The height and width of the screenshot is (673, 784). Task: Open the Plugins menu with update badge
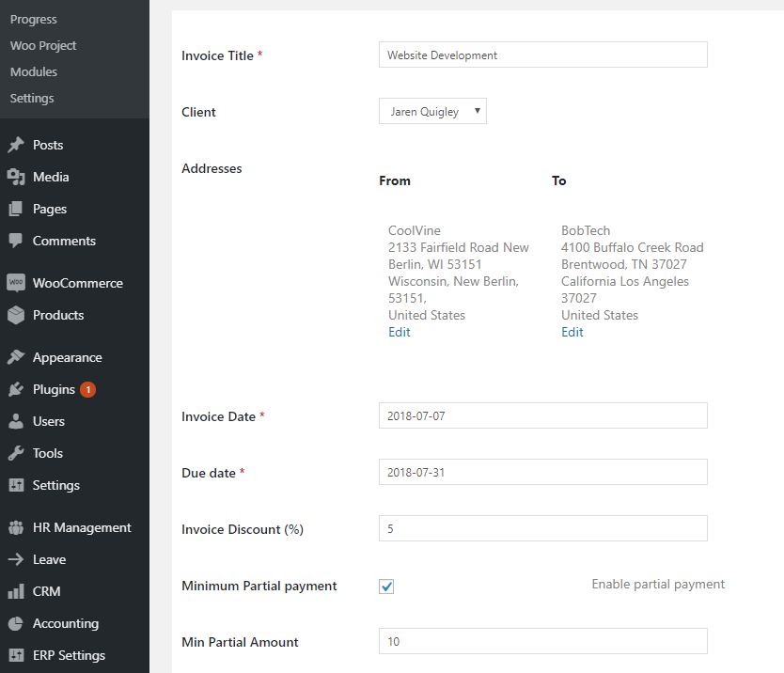click(x=54, y=389)
